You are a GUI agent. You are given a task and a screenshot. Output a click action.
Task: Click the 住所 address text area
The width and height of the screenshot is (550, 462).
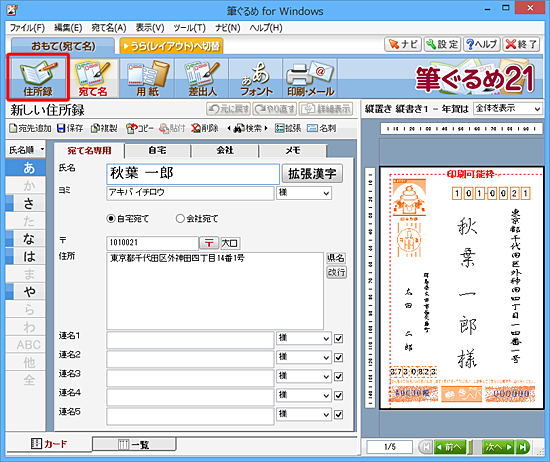pos(215,290)
